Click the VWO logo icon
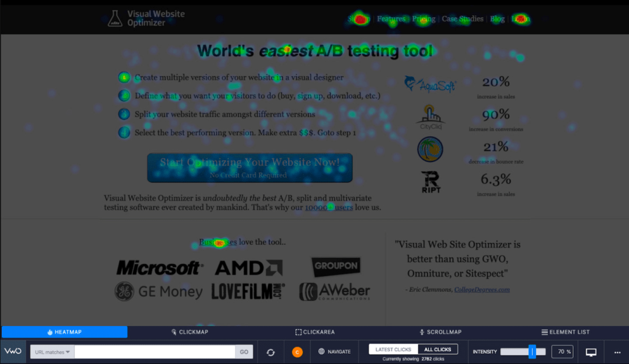Viewport: 629px width, 364px height. click(x=13, y=352)
